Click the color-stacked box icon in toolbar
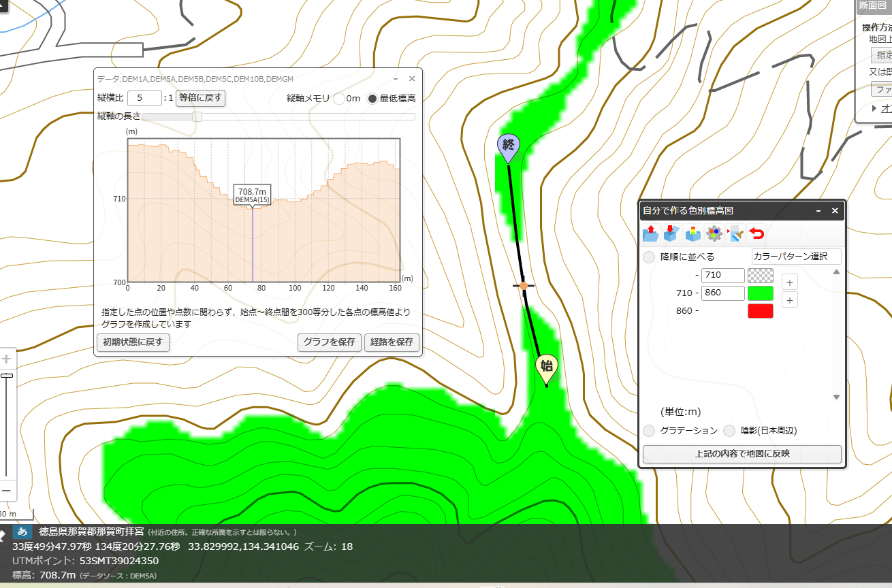892x588 pixels. 692,233
